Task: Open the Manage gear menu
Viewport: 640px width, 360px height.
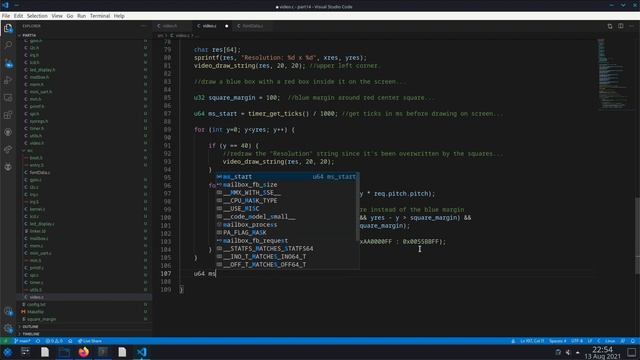Action: coord(8,328)
